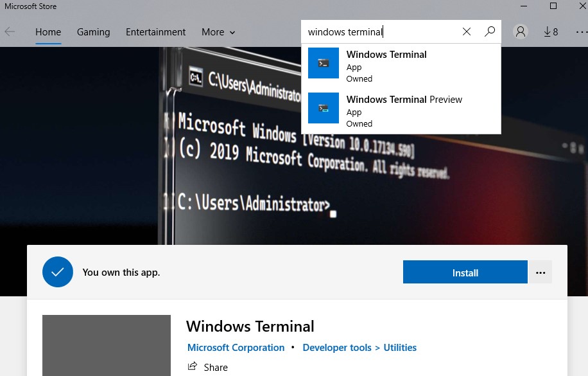
Task: Clear the search box with the X icon
Action: 467,31
